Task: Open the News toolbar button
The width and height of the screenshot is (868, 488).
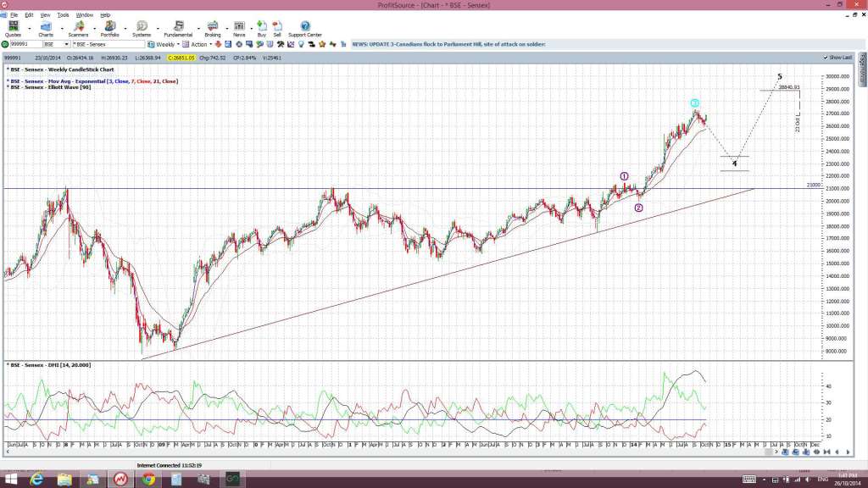Action: 239,29
